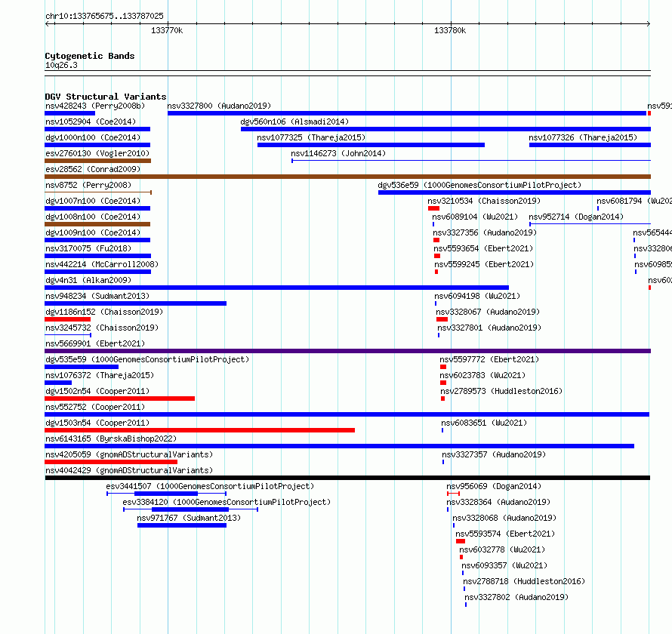
Task: Click the nsv3328067 (Audano2019) label
Action: [488, 312]
